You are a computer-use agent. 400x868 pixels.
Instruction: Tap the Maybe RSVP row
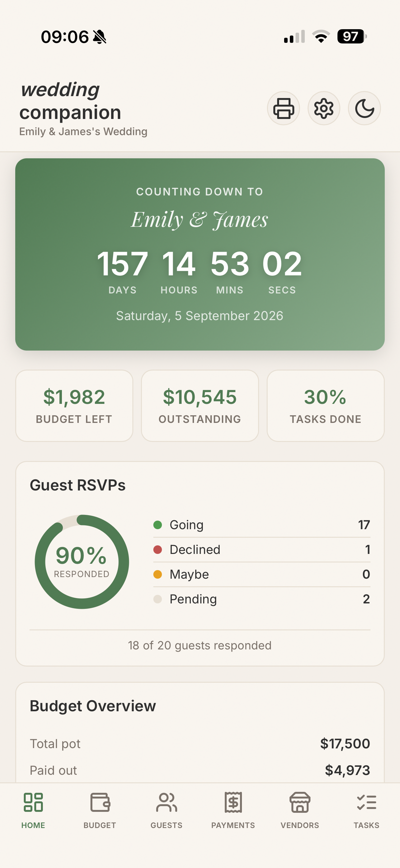point(261,574)
